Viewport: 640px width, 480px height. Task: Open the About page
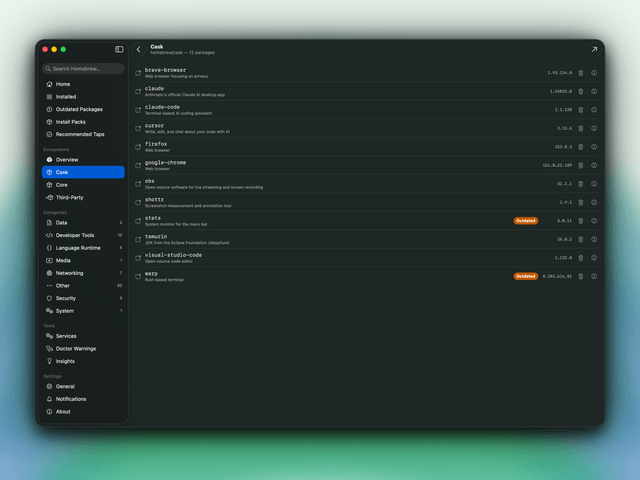point(83,412)
